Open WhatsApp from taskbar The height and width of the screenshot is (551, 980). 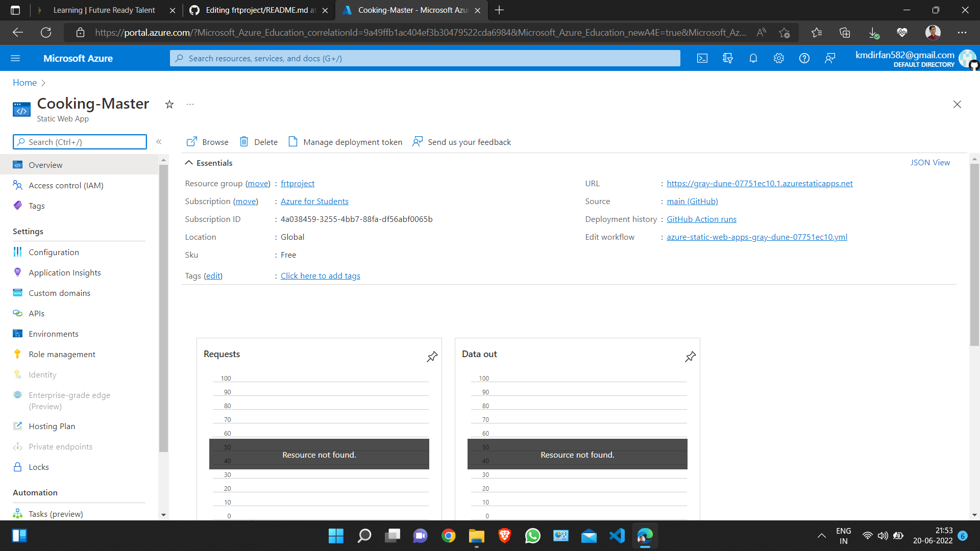click(x=532, y=536)
